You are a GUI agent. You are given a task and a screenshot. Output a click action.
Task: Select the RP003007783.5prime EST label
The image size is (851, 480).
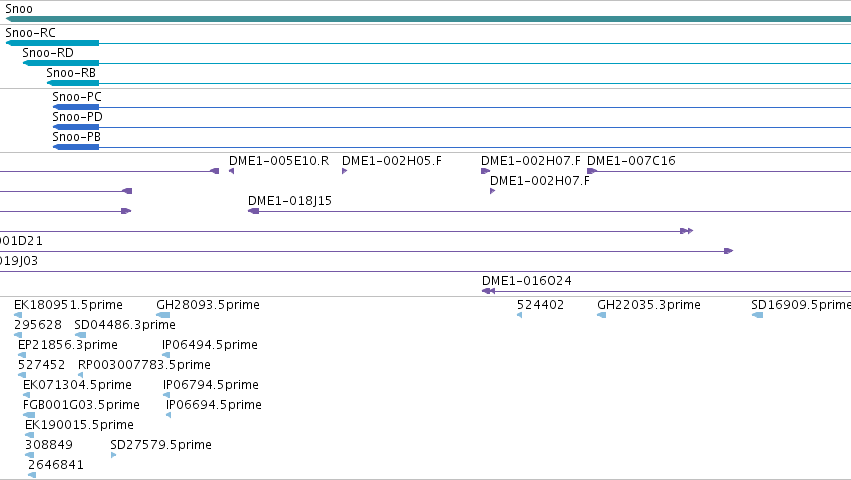pyautogui.click(x=144, y=365)
